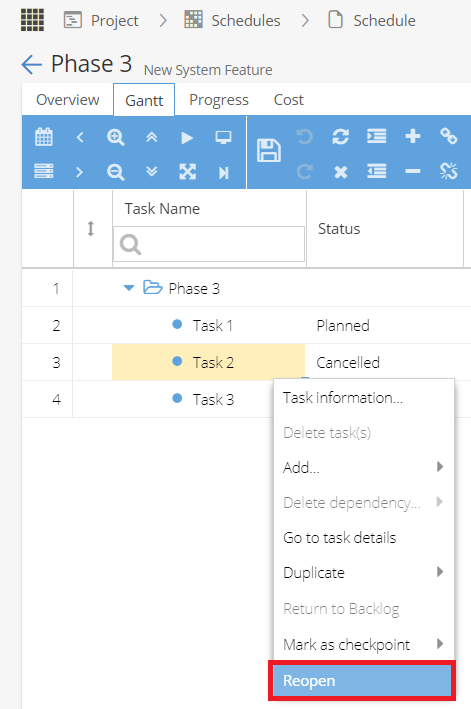Select the Task 2 row
Image resolution: width=471 pixels, height=709 pixels.
(x=213, y=362)
